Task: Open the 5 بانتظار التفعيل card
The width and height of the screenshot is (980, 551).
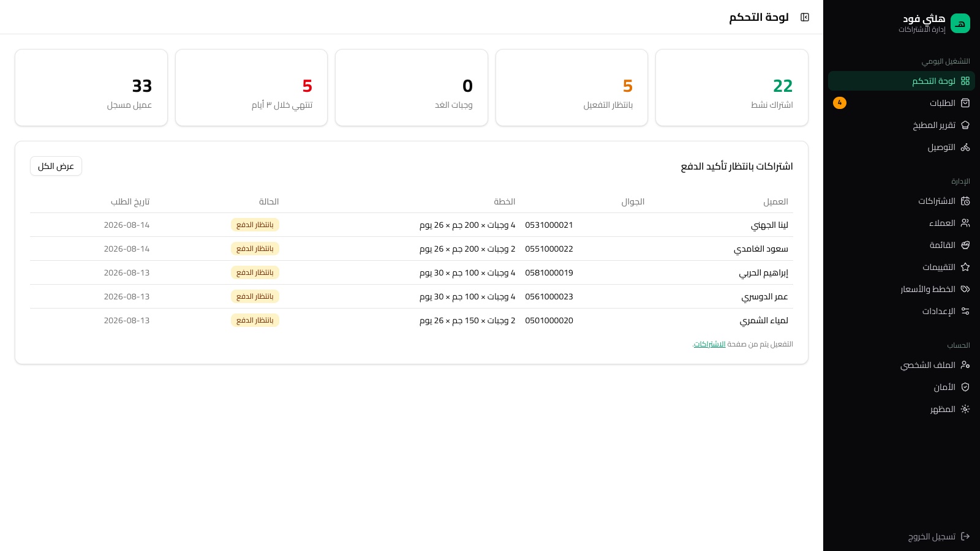Action: (x=571, y=88)
